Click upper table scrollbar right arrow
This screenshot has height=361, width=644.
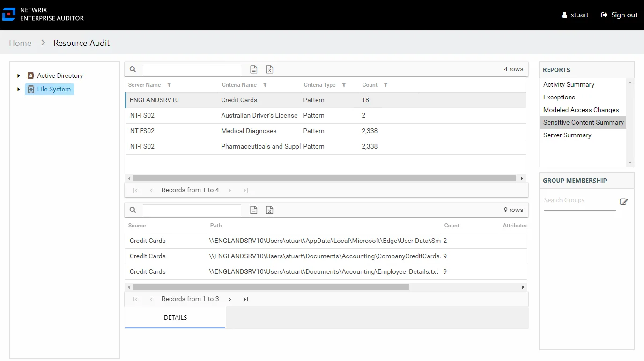click(522, 179)
